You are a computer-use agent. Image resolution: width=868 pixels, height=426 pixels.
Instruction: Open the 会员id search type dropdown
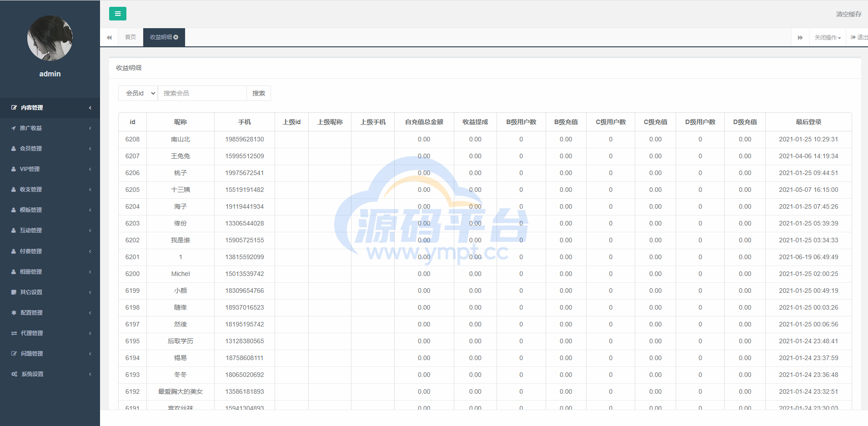(x=138, y=93)
